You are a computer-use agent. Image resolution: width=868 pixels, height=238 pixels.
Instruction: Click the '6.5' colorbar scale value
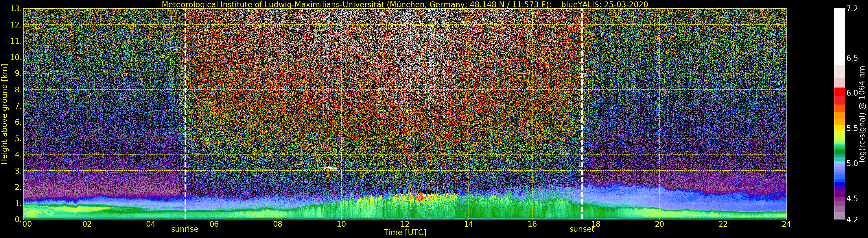pyautogui.click(x=852, y=58)
